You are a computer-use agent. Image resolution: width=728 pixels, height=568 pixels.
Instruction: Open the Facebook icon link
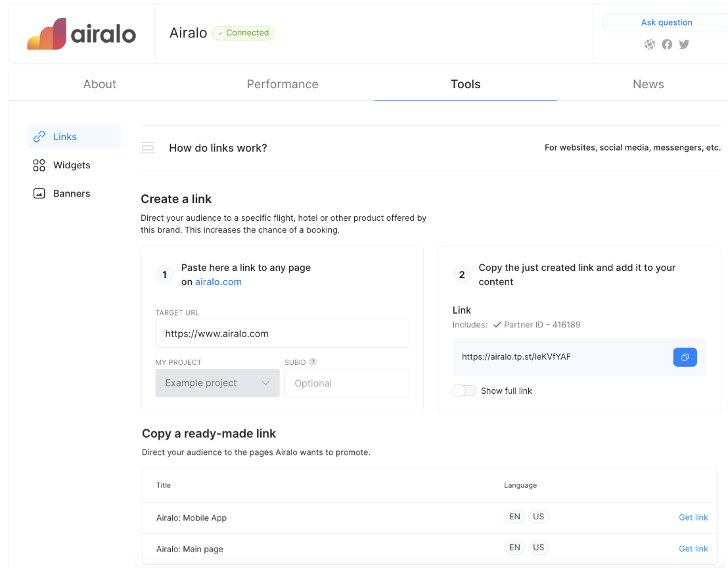pyautogui.click(x=667, y=44)
